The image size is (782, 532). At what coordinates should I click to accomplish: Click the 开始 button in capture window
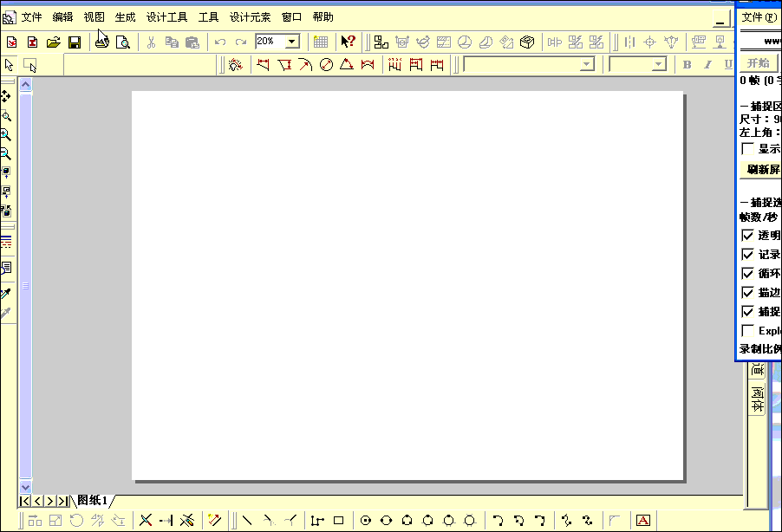(x=758, y=63)
